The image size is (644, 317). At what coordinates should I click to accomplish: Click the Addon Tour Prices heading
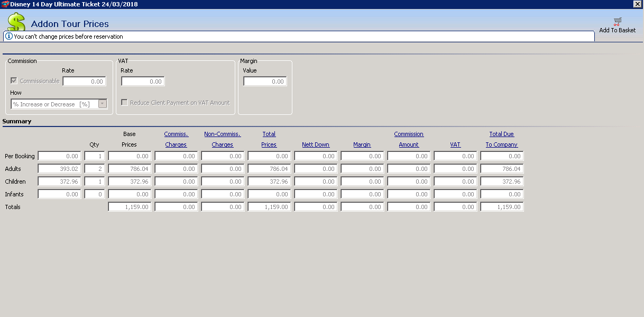tap(70, 24)
